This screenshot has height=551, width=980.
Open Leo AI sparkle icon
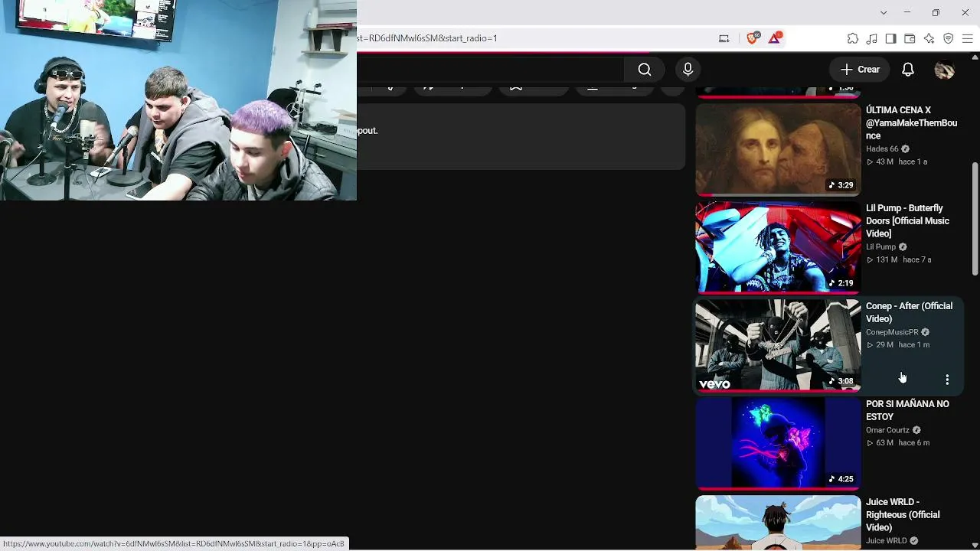coord(929,38)
